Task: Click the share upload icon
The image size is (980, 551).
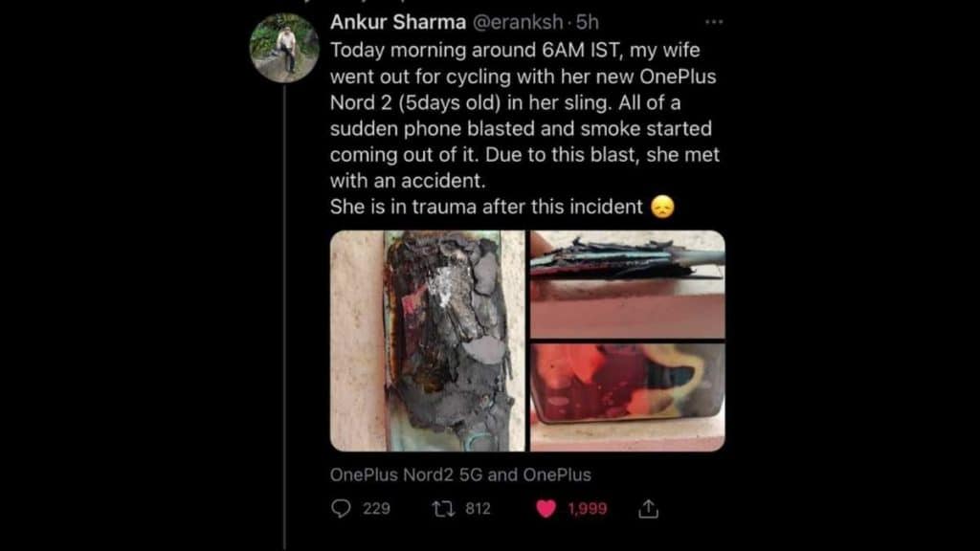Action: point(648,509)
